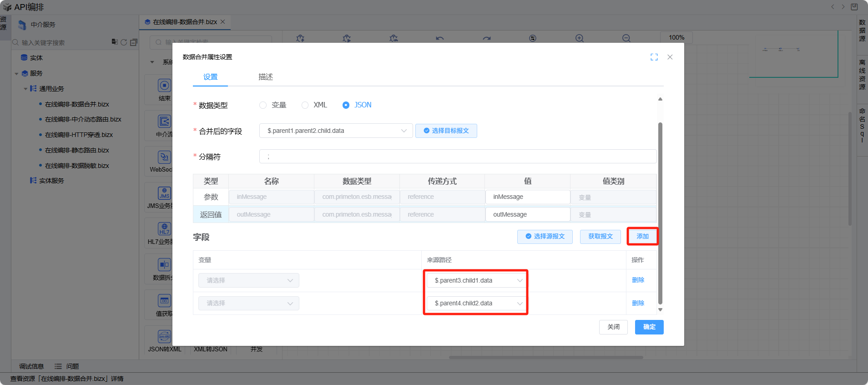This screenshot has height=385, width=868.
Task: Click the zoom in magnifier icon
Action: click(579, 38)
